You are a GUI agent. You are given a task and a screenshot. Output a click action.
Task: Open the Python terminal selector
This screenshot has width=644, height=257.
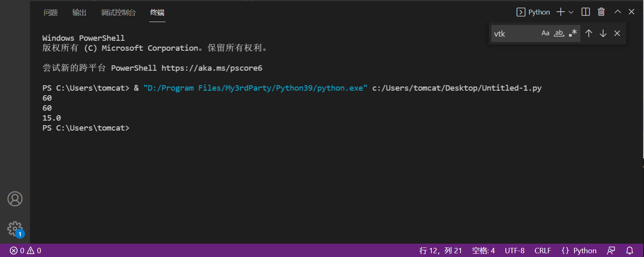tap(533, 12)
